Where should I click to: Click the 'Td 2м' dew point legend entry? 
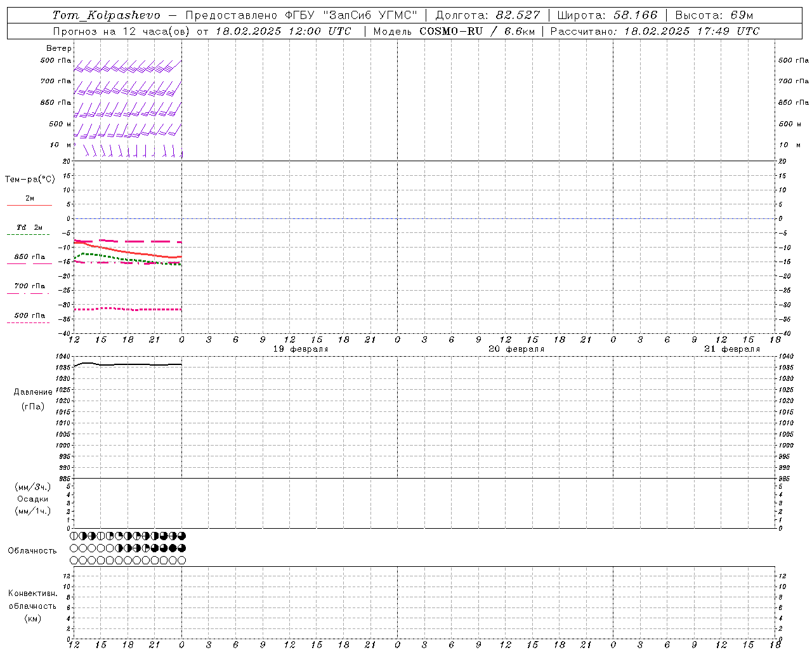pos(29,227)
